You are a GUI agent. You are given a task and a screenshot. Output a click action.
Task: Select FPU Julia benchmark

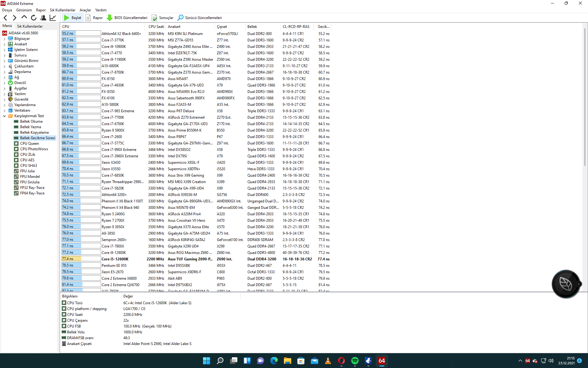click(27, 171)
